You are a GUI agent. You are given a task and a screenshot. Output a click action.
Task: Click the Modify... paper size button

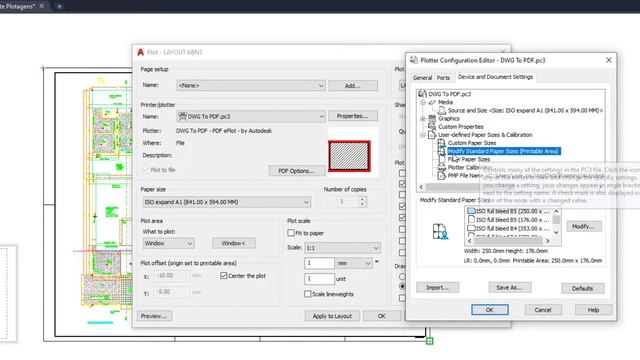(x=584, y=226)
